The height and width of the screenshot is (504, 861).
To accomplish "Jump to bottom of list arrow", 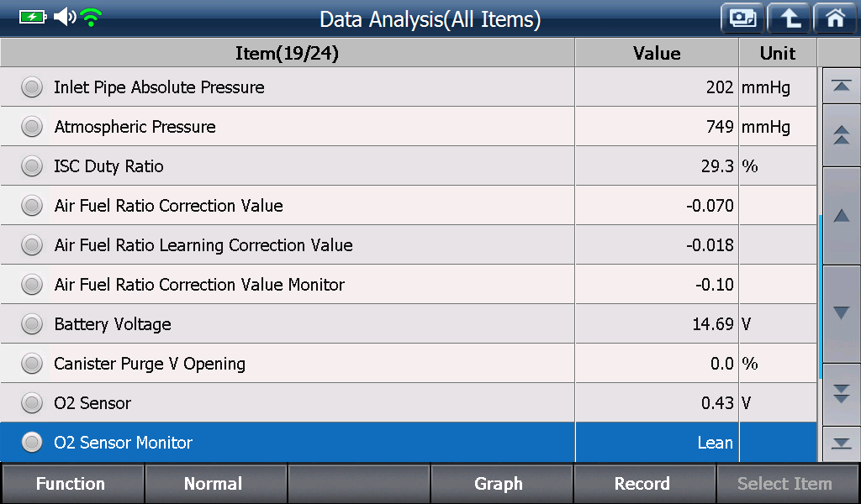I will click(841, 444).
